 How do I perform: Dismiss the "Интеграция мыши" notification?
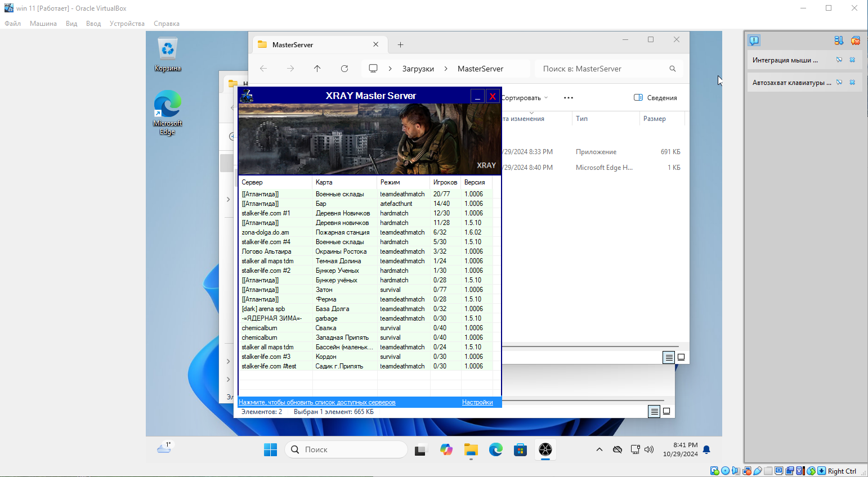(852, 60)
